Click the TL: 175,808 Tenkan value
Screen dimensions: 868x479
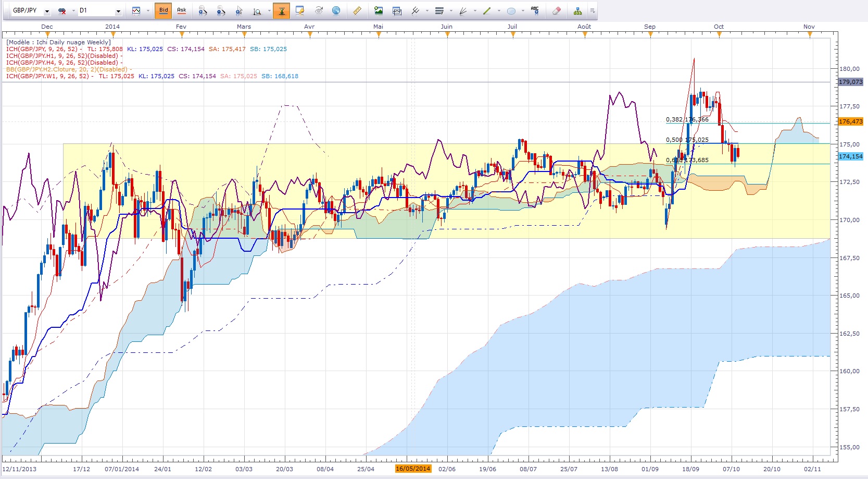point(105,49)
